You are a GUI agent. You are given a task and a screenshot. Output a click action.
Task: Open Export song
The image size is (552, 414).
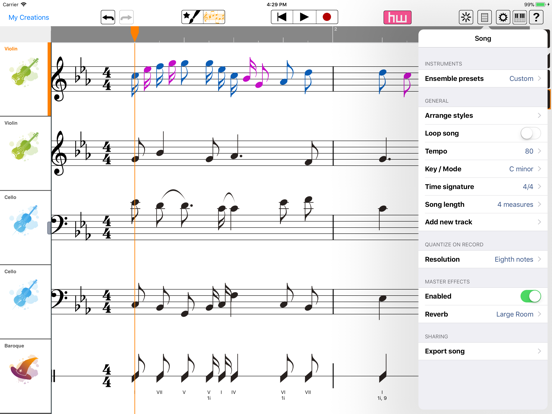point(483,351)
